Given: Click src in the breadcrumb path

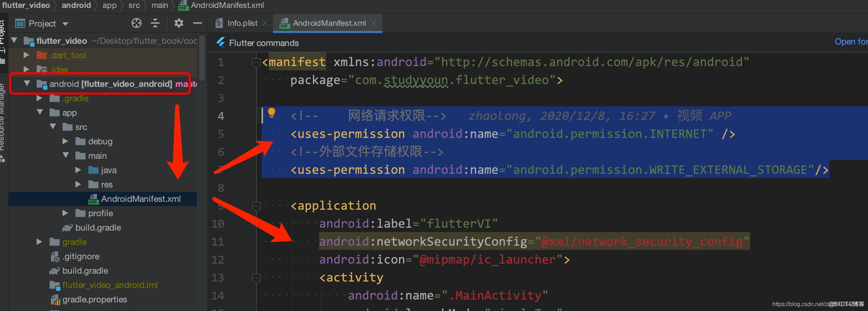Looking at the screenshot, I should coord(134,5).
